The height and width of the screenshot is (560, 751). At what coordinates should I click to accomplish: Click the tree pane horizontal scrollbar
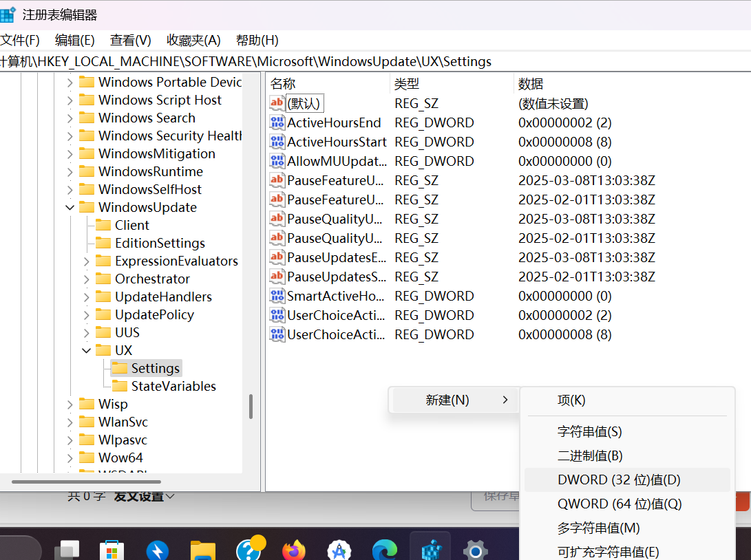point(86,482)
